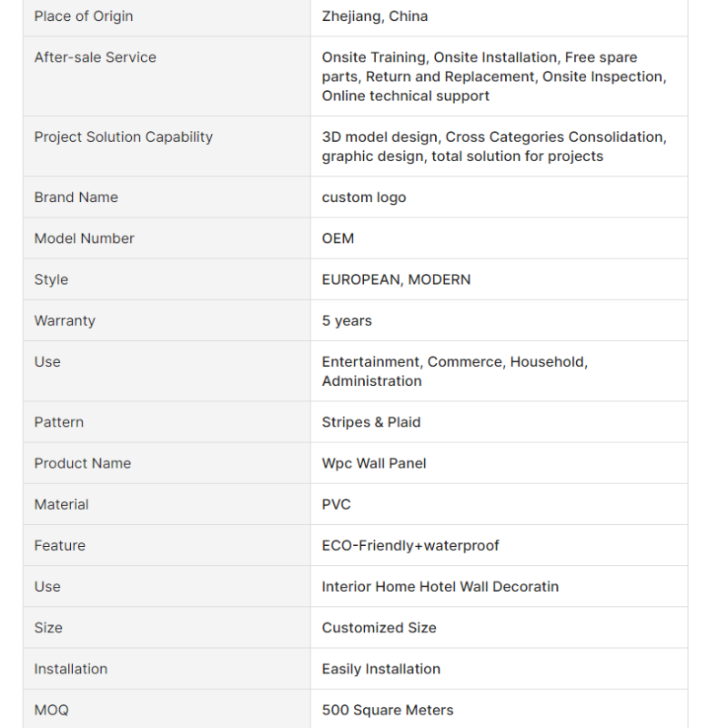This screenshot has height=728, width=728.
Task: Click the '500 Square Meters' MOQ value
Action: pos(388,710)
